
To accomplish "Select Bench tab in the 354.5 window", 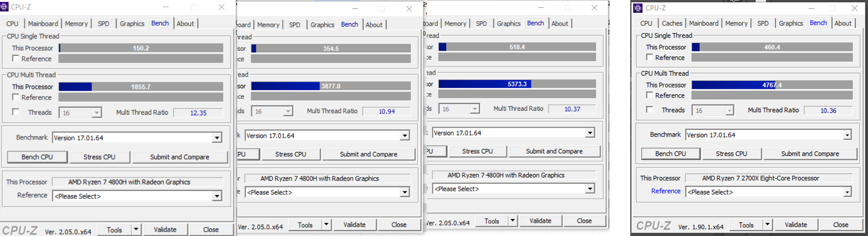I will [x=349, y=24].
